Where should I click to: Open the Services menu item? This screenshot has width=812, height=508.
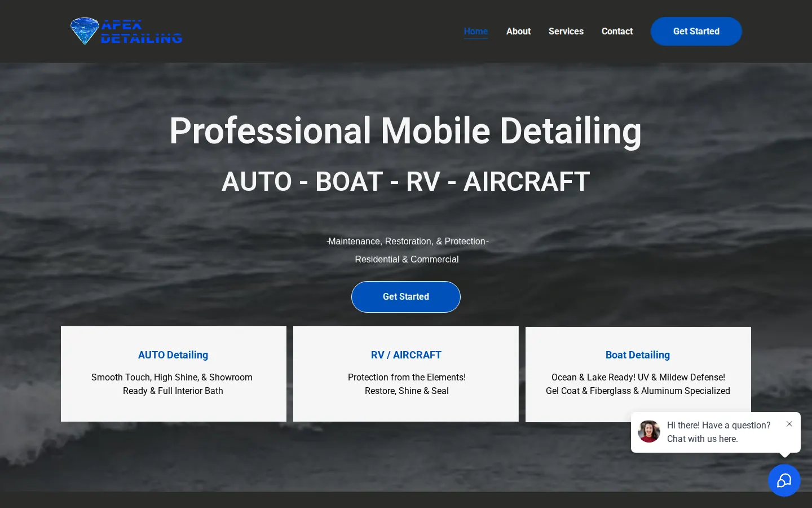click(x=566, y=32)
